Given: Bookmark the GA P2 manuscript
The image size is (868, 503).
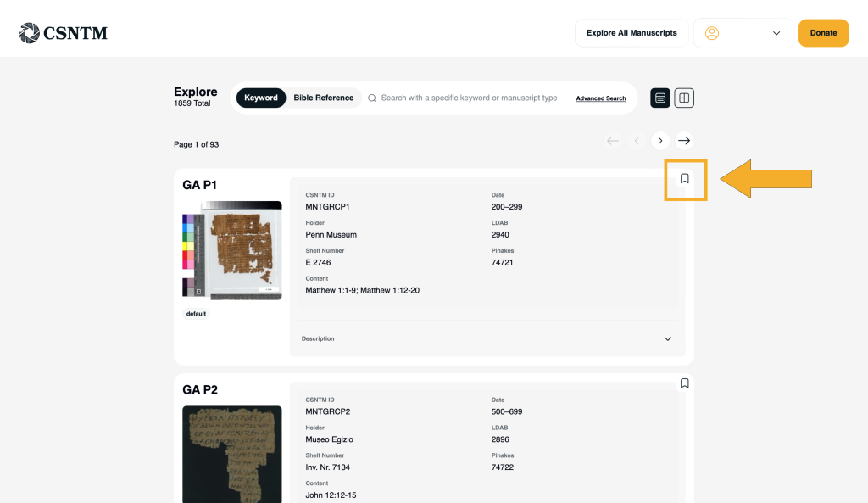Looking at the screenshot, I should tap(685, 383).
